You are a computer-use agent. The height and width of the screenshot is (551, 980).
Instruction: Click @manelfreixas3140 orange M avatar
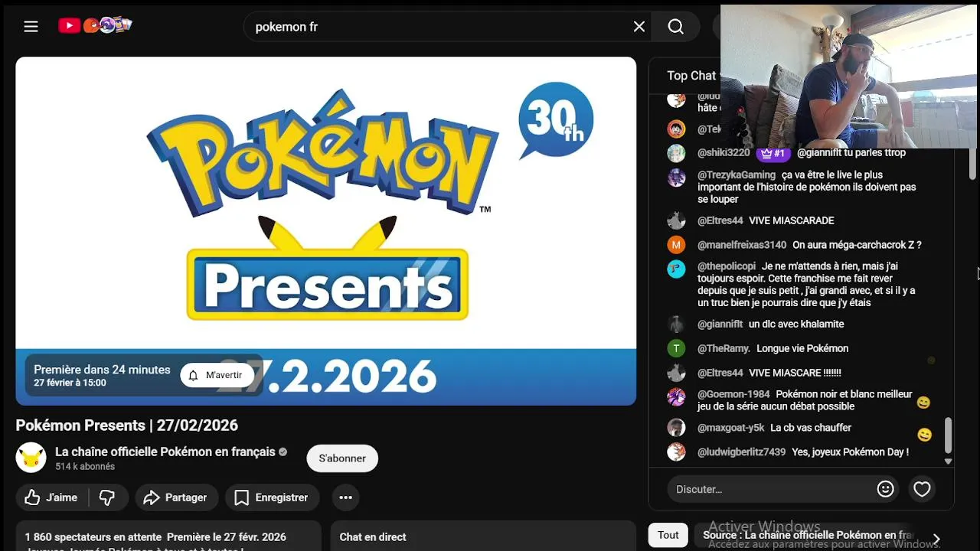[676, 245]
